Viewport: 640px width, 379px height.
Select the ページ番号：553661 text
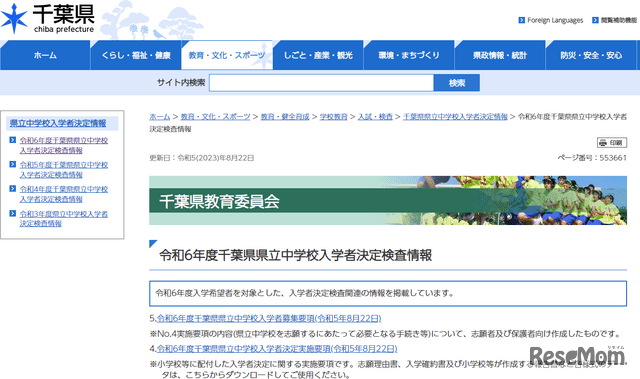pyautogui.click(x=592, y=158)
